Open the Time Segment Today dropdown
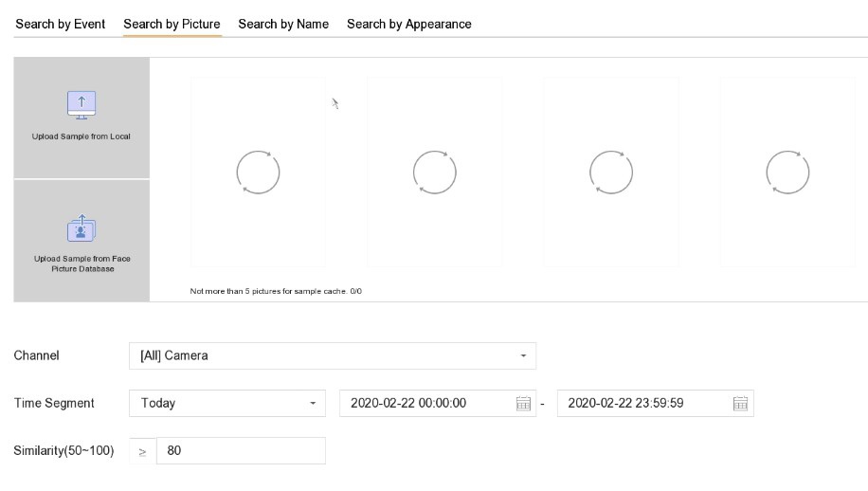The image size is (868, 491). click(226, 403)
